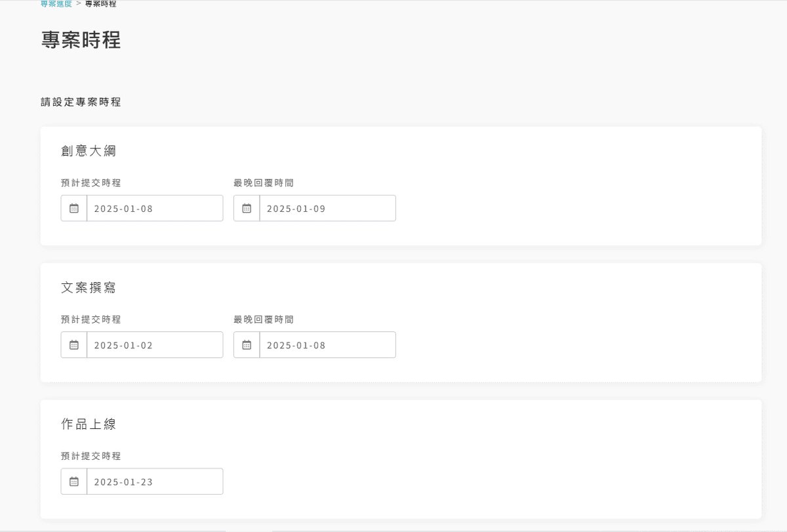Viewport: 787px width, 532px height.
Task: Open calendar icon for 創意大綱 最晚回覆時間
Action: [x=247, y=209]
